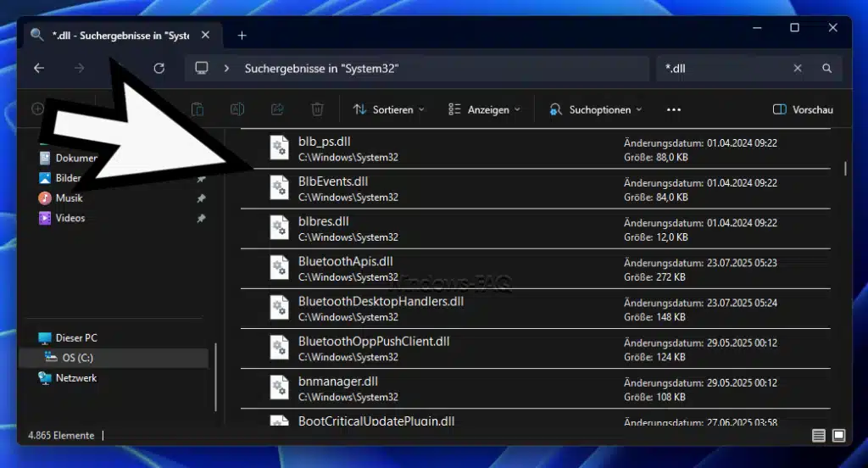Click the delete trash toolbar icon
Screen dimensions: 868x468
pos(317,109)
